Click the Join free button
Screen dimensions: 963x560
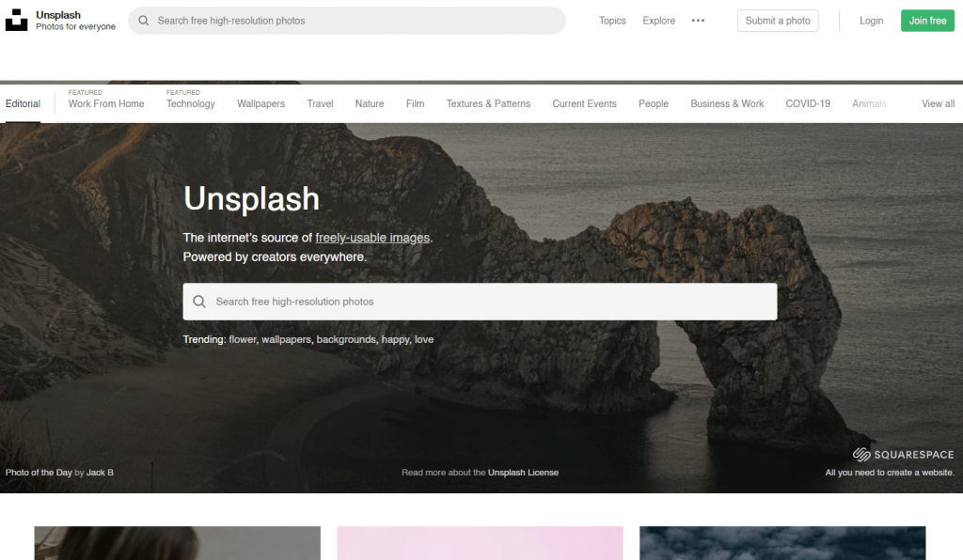[x=927, y=21]
